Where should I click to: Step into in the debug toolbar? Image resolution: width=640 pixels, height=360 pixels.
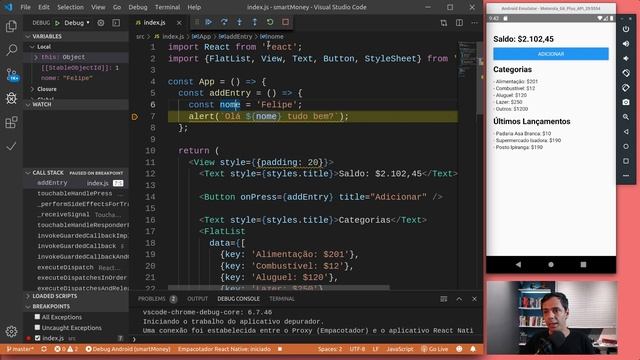point(240,22)
